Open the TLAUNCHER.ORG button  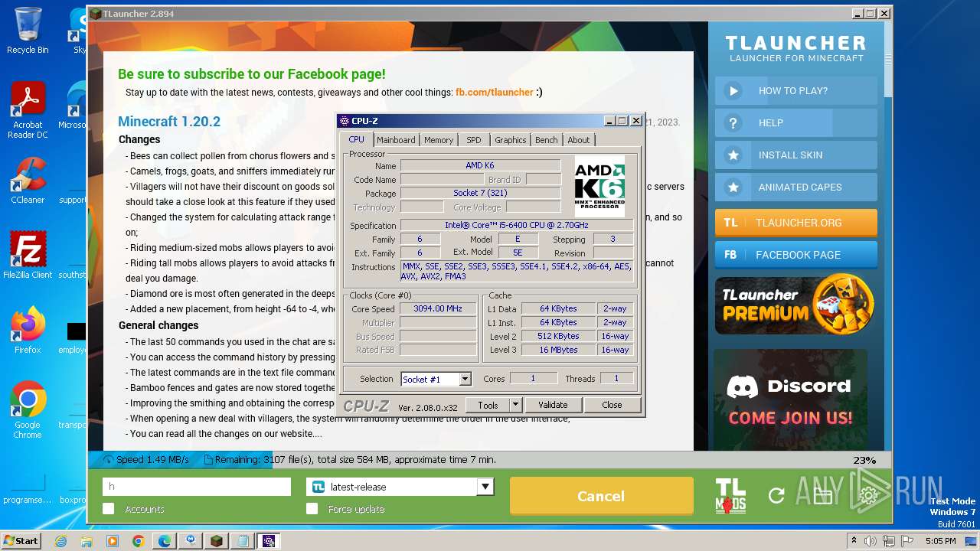pos(796,223)
